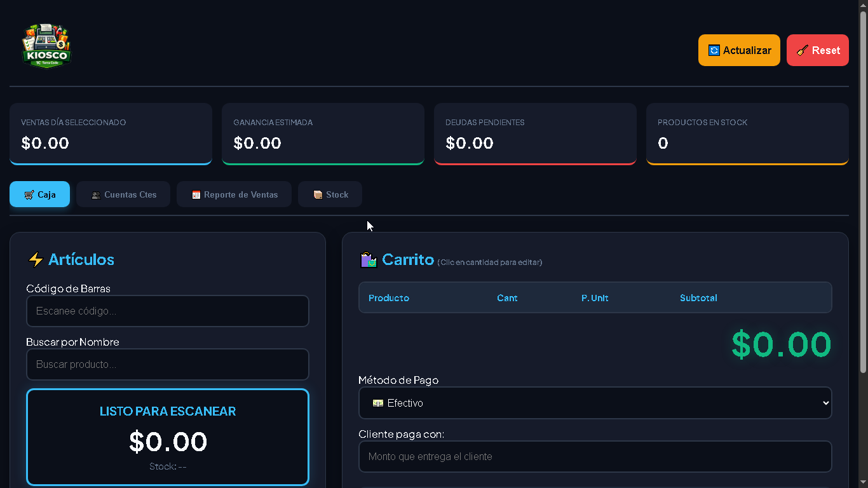Click the shopping bag icon beside Carrito
Screen dimensions: 868x488
coord(369,260)
